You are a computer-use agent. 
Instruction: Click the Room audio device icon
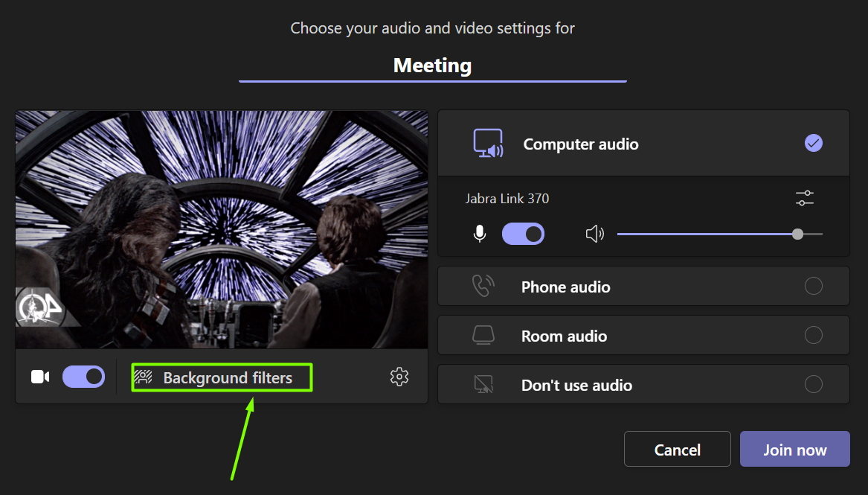click(x=483, y=336)
